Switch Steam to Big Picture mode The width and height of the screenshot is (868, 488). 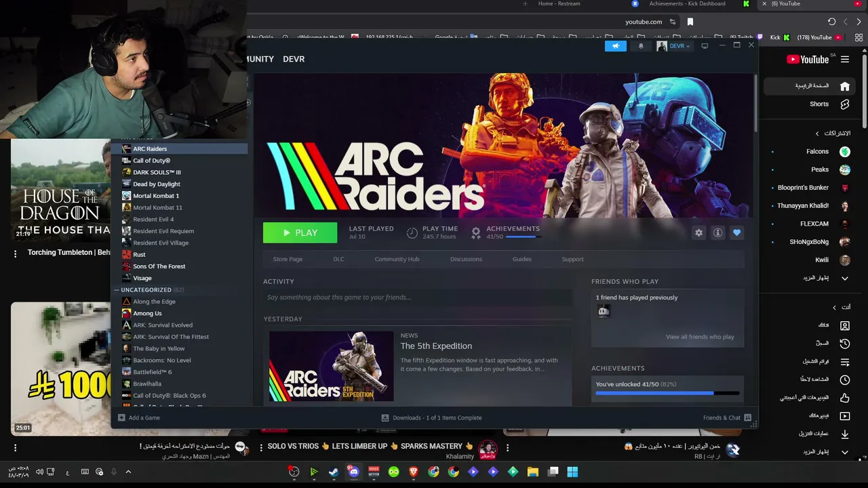705,46
